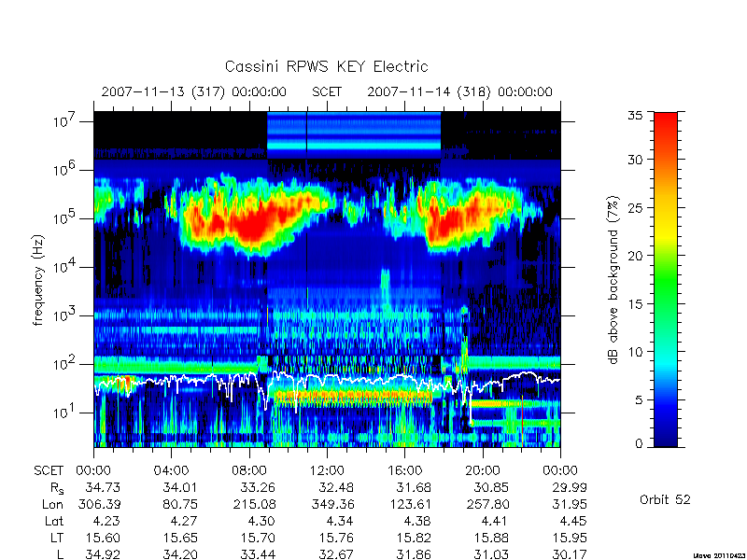Click the Lat value 4.23
747x560 pixels.
click(106, 522)
